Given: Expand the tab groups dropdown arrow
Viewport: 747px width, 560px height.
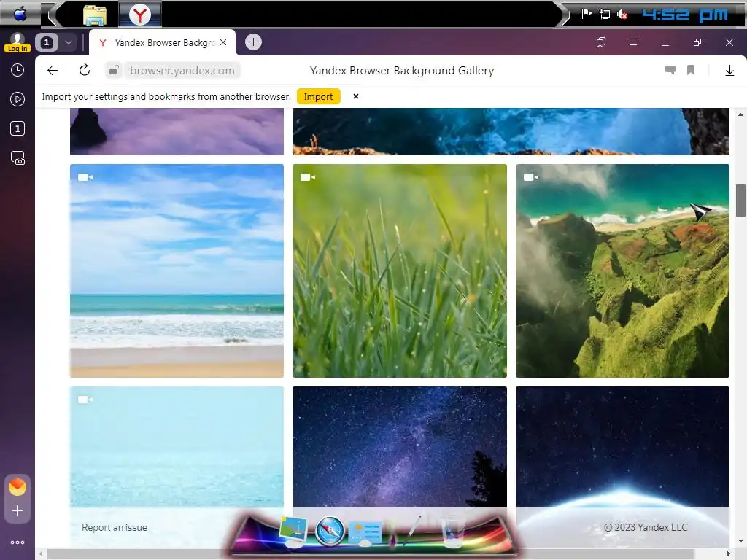Looking at the screenshot, I should pos(68,42).
